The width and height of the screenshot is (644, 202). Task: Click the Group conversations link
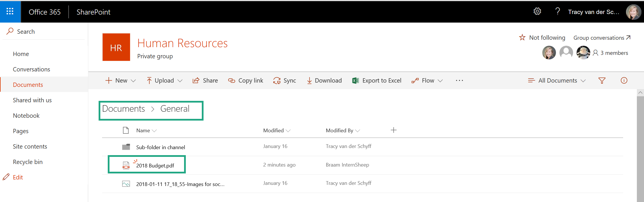601,38
